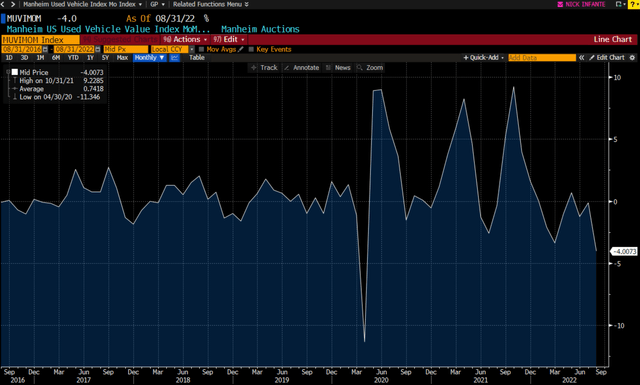Open the yellow help question mark
Screen dimensions: 640x385
point(634,4)
